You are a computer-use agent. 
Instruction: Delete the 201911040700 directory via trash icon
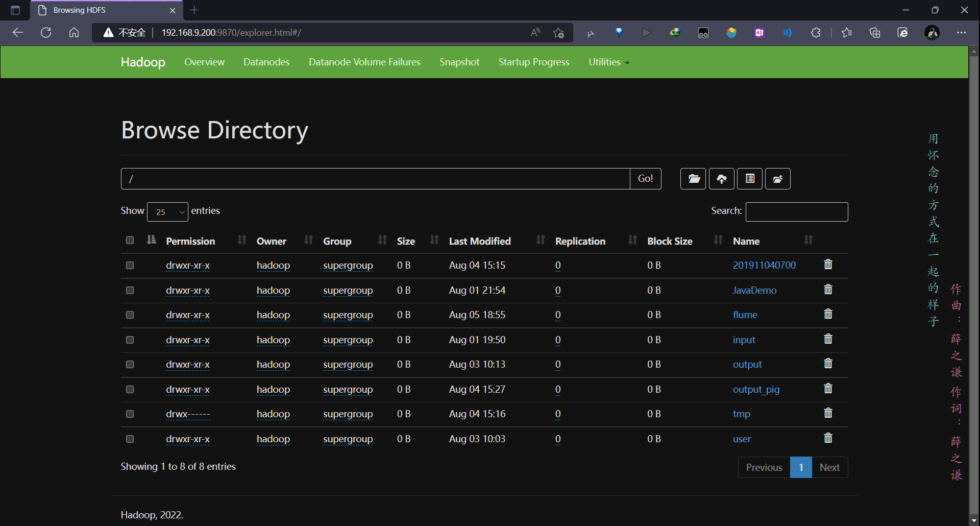[x=828, y=265]
